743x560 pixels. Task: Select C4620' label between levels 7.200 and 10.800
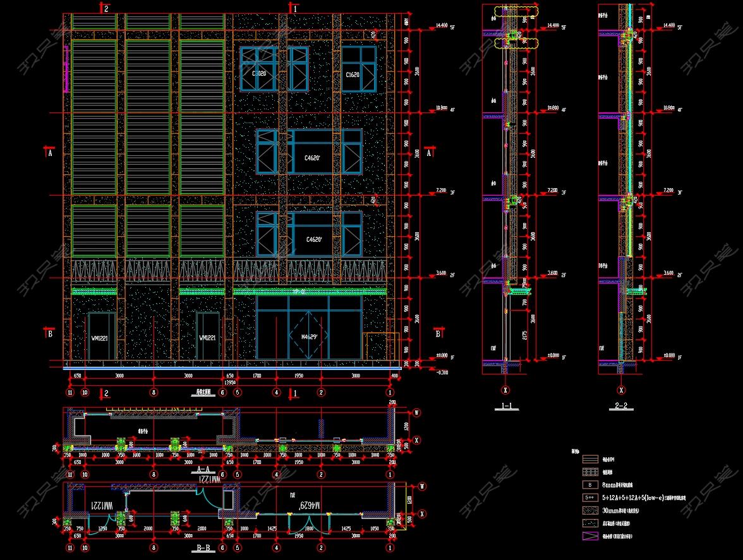(x=312, y=158)
